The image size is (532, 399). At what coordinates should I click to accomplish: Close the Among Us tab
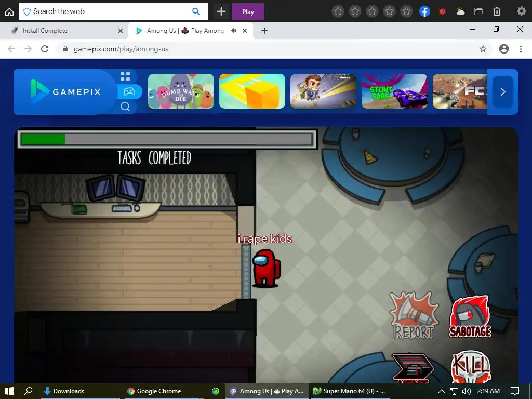[x=245, y=31]
